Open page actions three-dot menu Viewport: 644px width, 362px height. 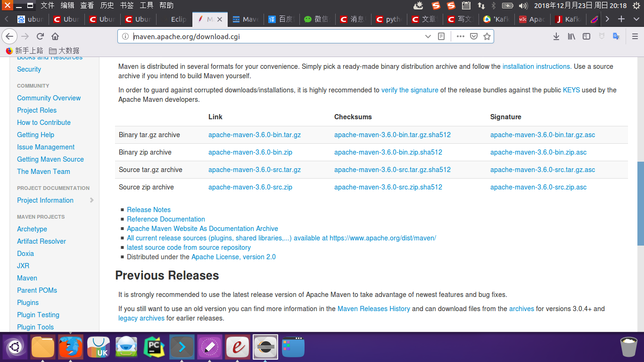[460, 36]
